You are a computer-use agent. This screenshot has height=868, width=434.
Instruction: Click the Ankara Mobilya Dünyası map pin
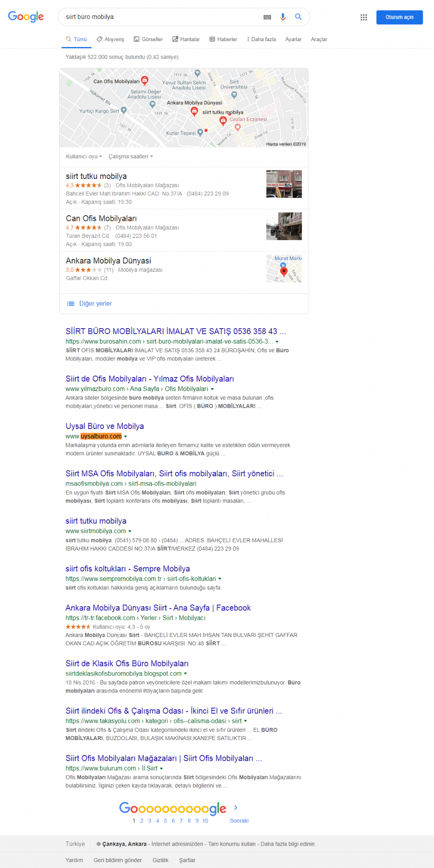click(194, 111)
